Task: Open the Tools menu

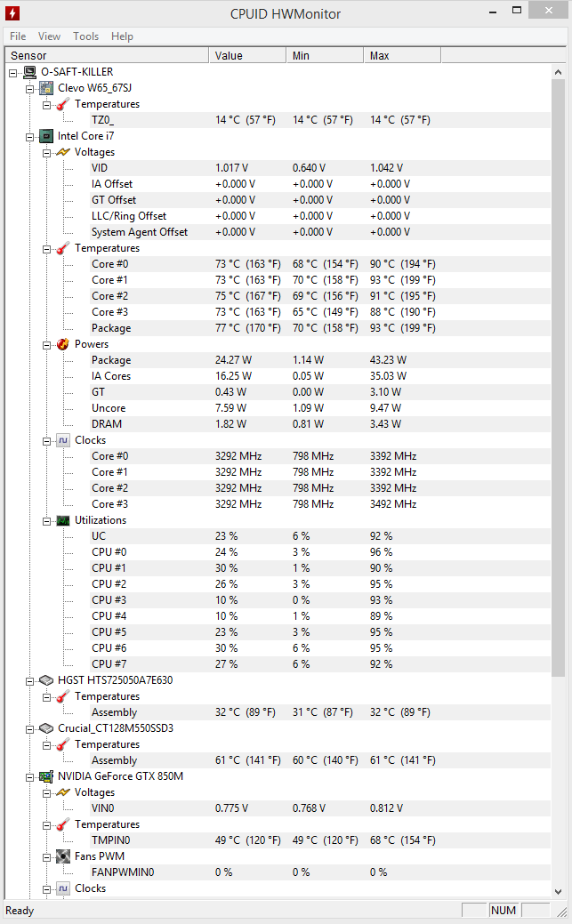Action: (85, 36)
